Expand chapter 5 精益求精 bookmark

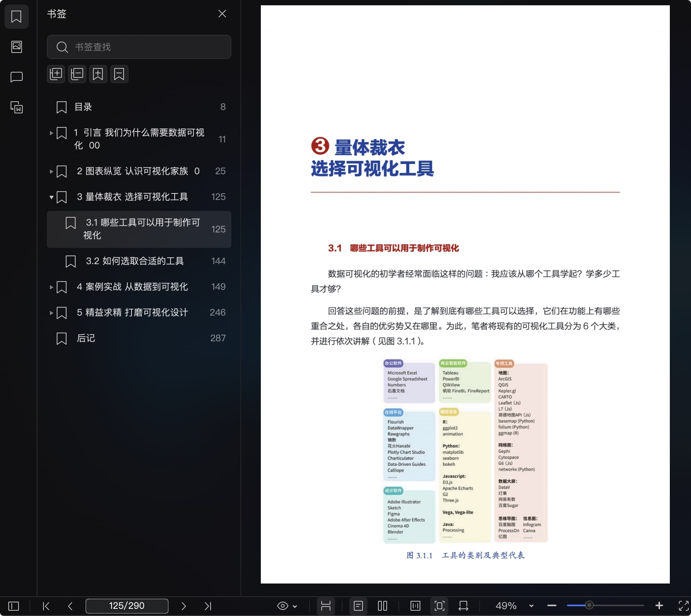[x=51, y=313]
